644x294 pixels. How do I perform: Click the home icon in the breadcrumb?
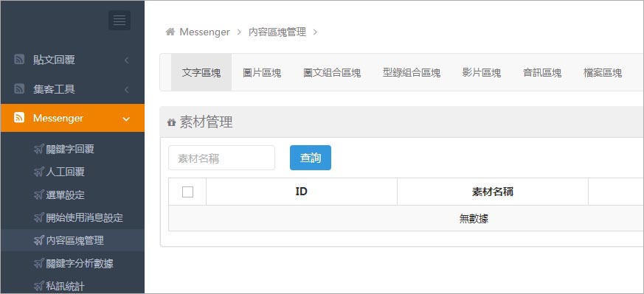(x=170, y=32)
